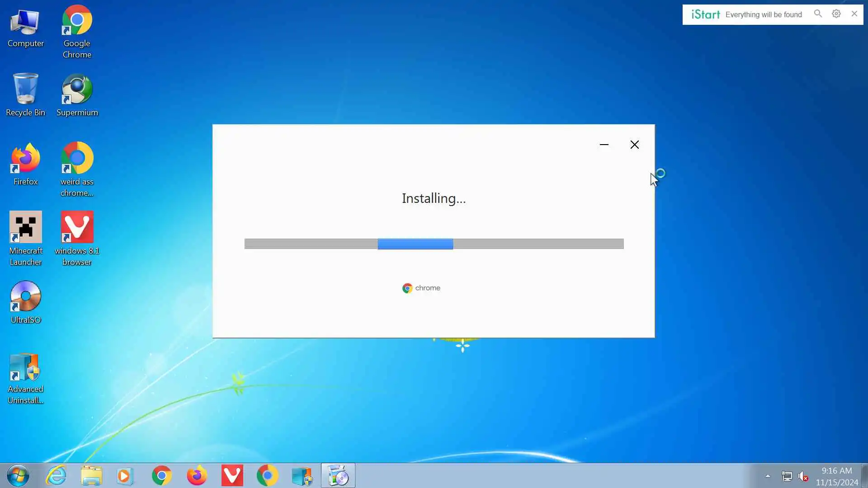Open Advanced Uninstaller desktop shortcut
The image size is (868, 488).
click(x=25, y=378)
